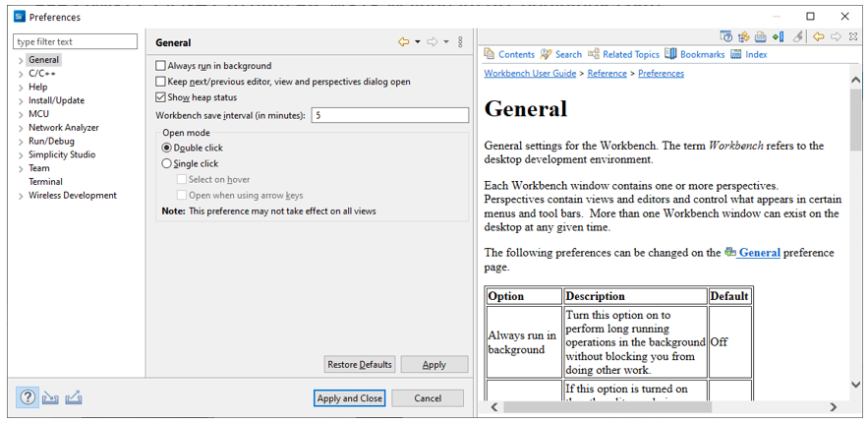This screenshot has height=423, width=868.
Task: Uncheck Show heap status
Action: tap(162, 97)
